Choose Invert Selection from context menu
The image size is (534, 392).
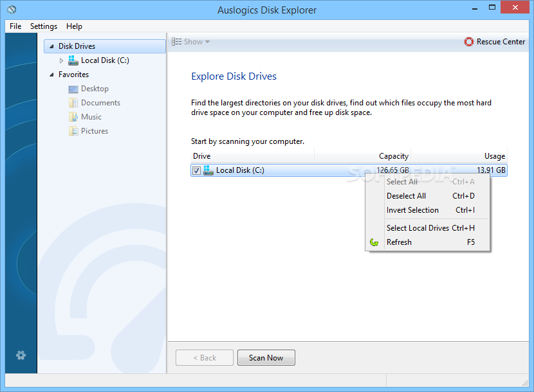[x=427, y=210]
